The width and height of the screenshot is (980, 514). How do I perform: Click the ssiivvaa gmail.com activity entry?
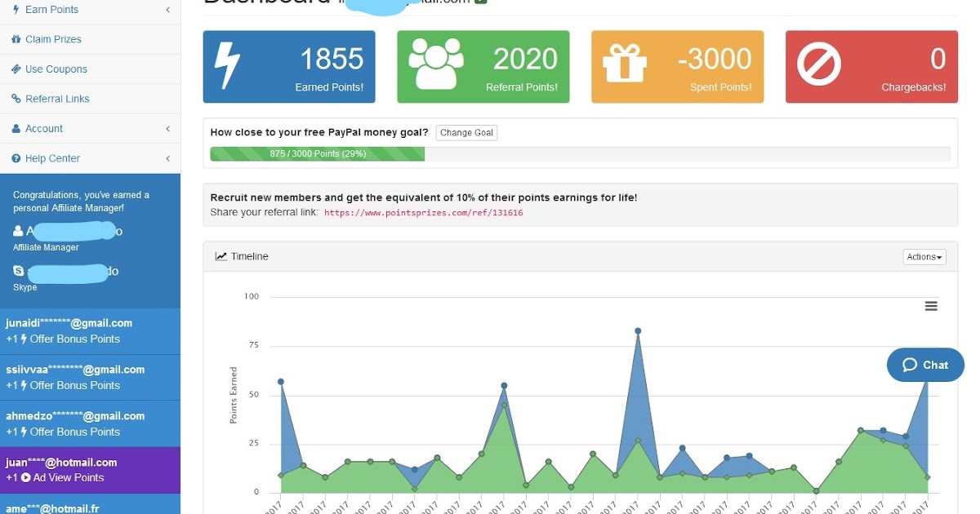[x=90, y=378]
